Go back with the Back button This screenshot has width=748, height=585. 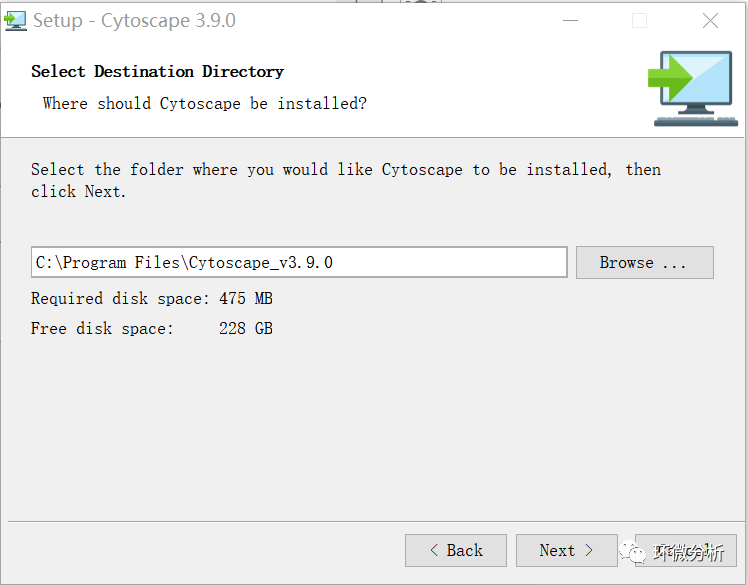click(x=456, y=551)
